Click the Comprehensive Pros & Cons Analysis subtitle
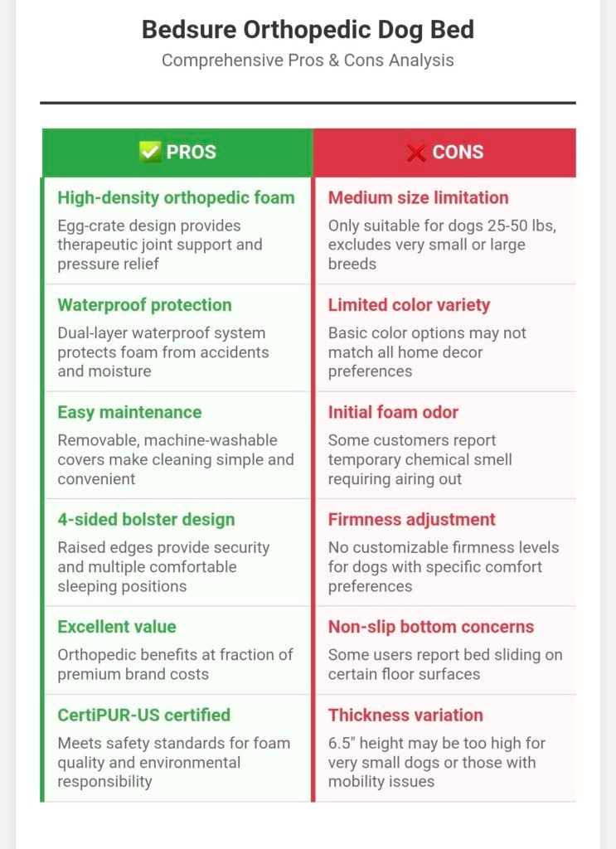The width and height of the screenshot is (616, 849). (308, 61)
